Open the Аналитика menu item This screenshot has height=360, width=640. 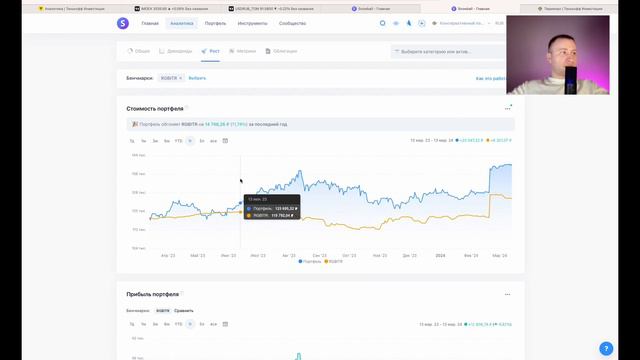[x=182, y=24]
